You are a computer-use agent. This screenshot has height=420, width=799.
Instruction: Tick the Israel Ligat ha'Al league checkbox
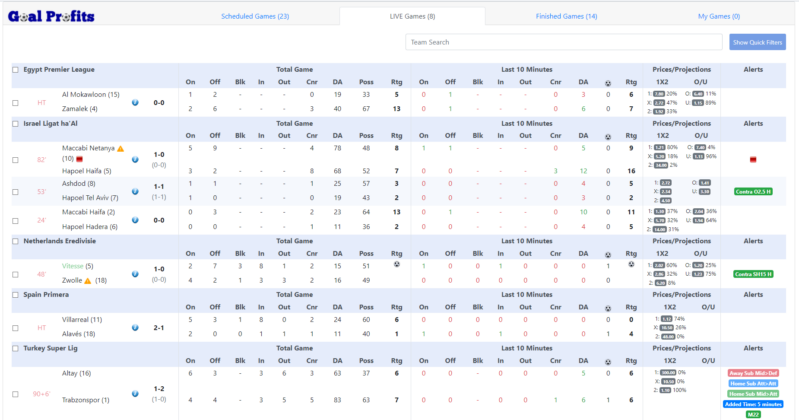15,124
